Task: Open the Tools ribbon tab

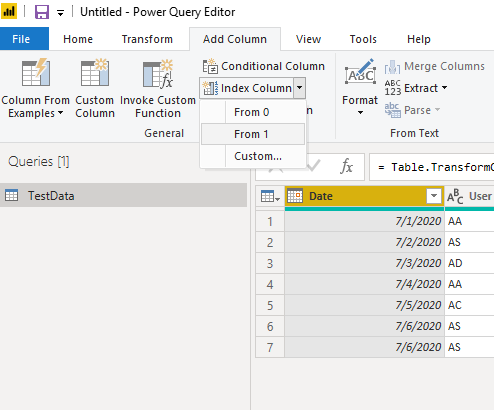Action: coord(363,39)
